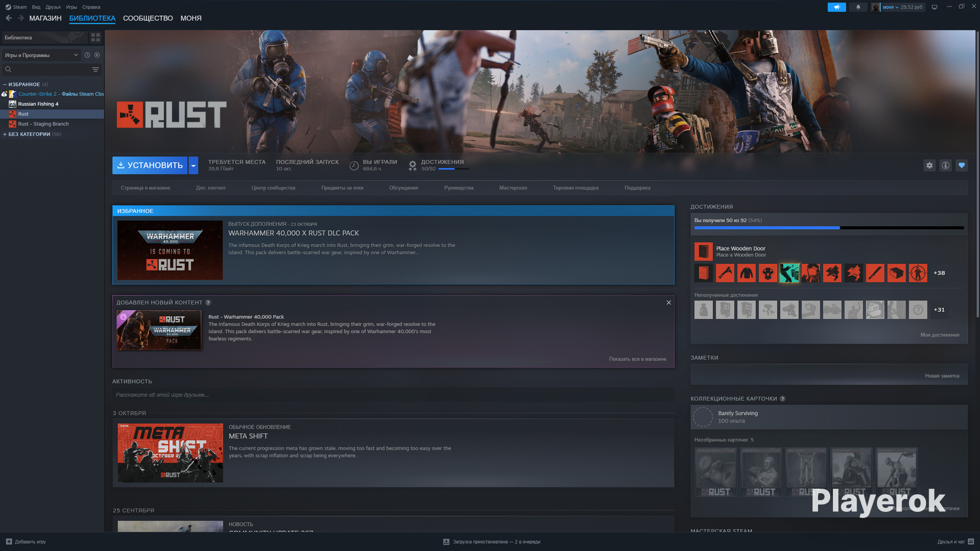980x551 pixels.
Task: Select Rust - Staging Branch in sidebar
Action: point(43,124)
